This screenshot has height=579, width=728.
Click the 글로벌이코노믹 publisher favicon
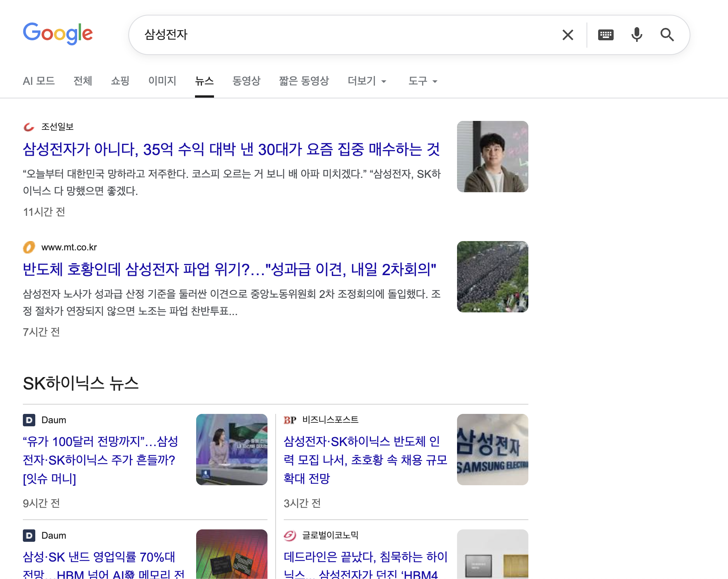[290, 536]
